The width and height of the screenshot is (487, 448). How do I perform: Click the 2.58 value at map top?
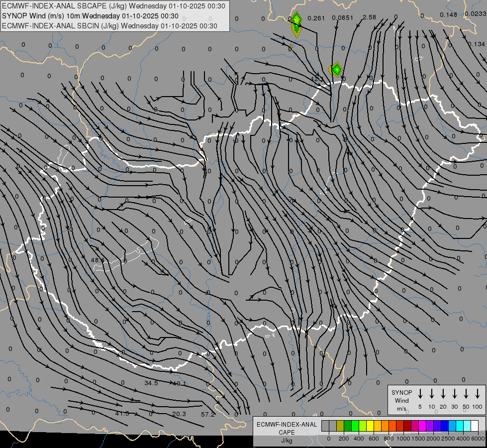(x=369, y=17)
